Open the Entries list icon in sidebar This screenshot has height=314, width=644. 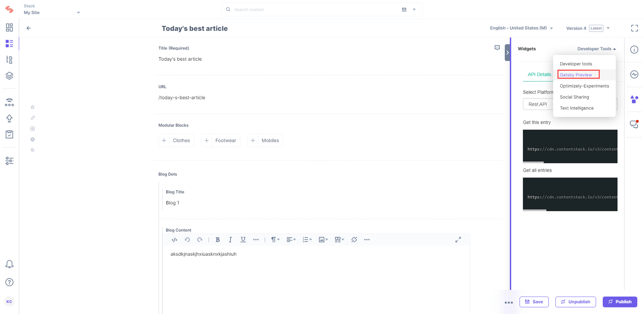9,43
